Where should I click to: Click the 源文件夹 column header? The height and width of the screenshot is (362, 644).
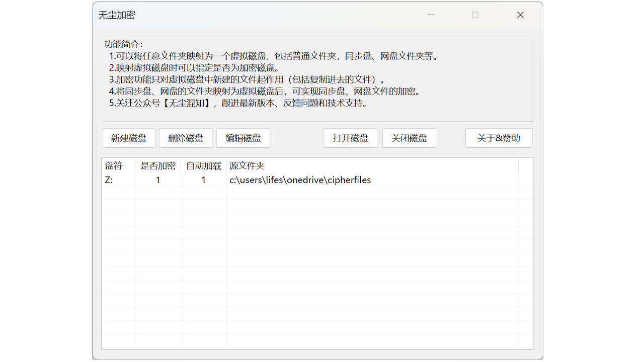tap(373, 166)
